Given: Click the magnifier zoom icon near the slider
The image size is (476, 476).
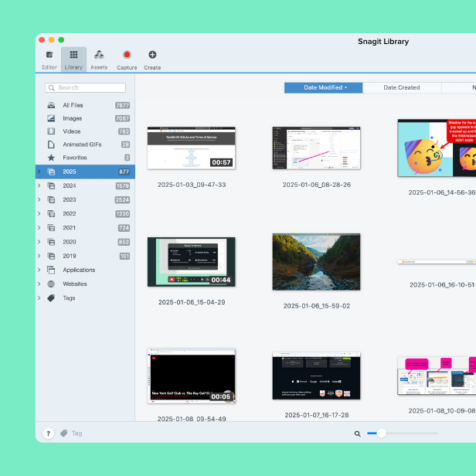Looking at the screenshot, I should point(358,433).
